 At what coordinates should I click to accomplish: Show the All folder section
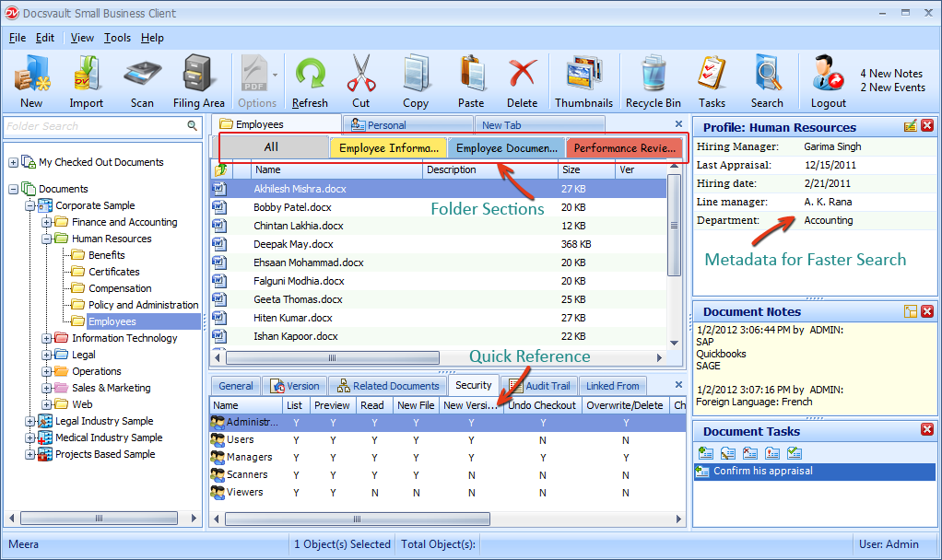(x=272, y=147)
